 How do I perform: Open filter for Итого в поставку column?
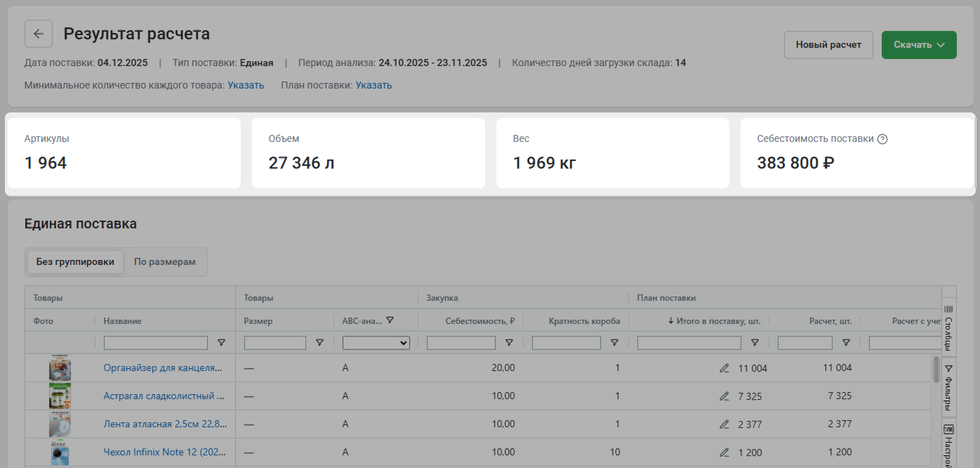755,342
